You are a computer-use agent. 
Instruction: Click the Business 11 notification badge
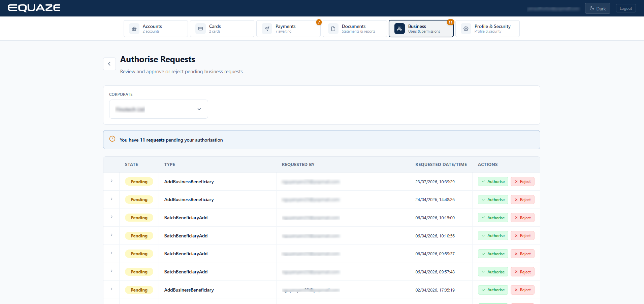coord(451,22)
